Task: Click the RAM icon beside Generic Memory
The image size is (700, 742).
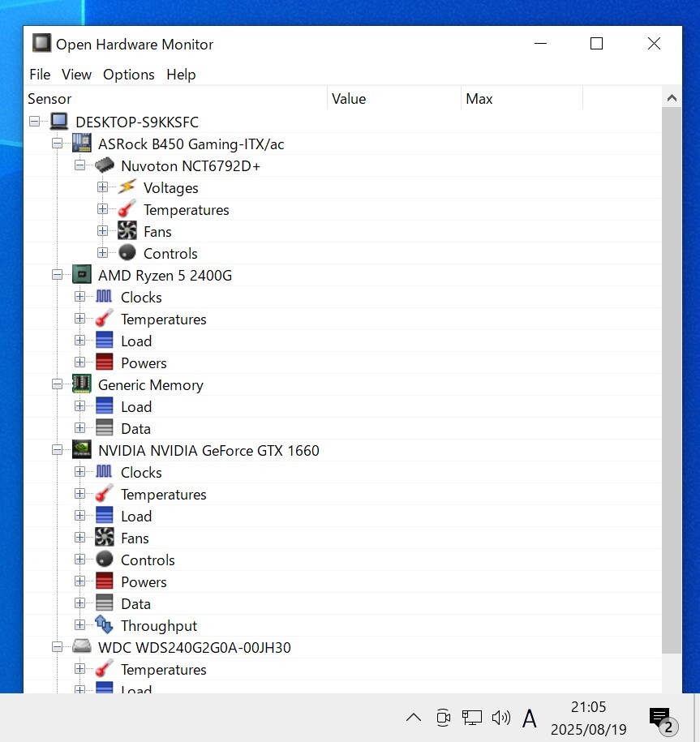Action: (x=81, y=384)
